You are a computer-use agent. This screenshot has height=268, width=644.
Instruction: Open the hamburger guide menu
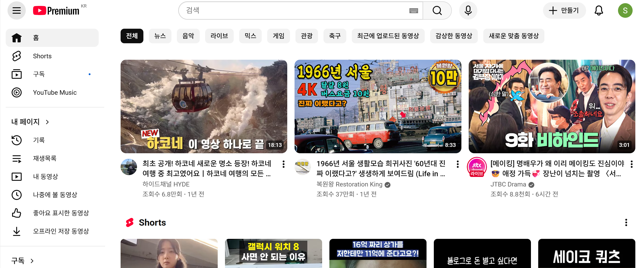coord(16,10)
